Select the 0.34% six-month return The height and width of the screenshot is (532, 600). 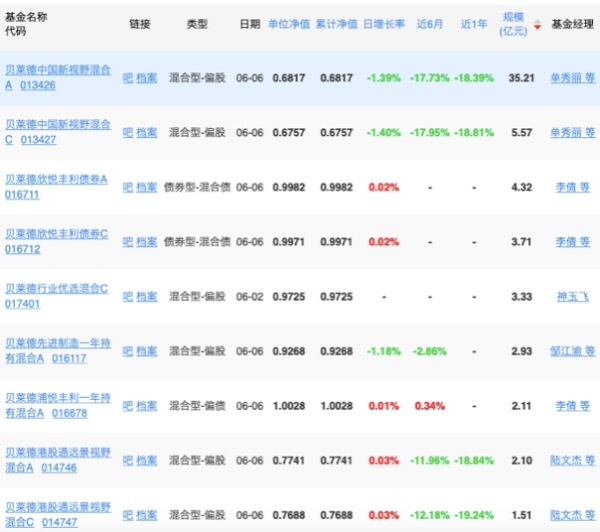(430, 406)
